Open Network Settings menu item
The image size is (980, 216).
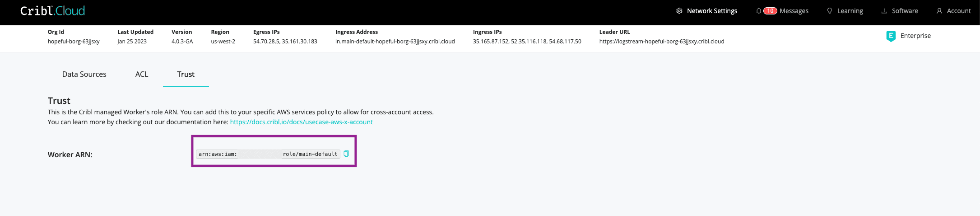712,11
